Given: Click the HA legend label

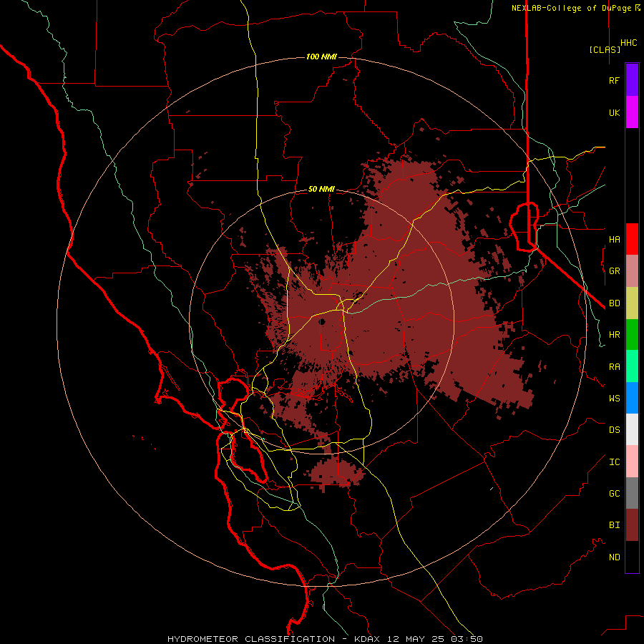Looking at the screenshot, I should pos(614,240).
